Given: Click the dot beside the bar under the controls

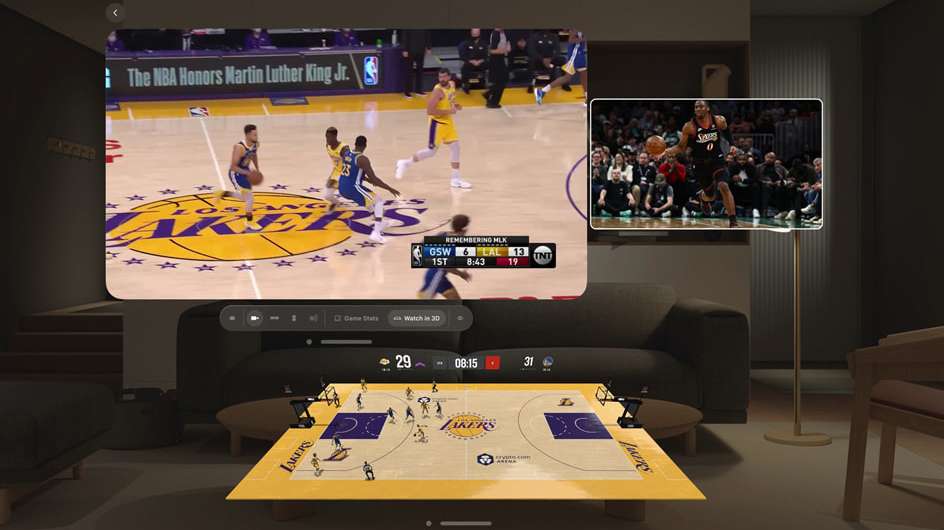Looking at the screenshot, I should (309, 342).
